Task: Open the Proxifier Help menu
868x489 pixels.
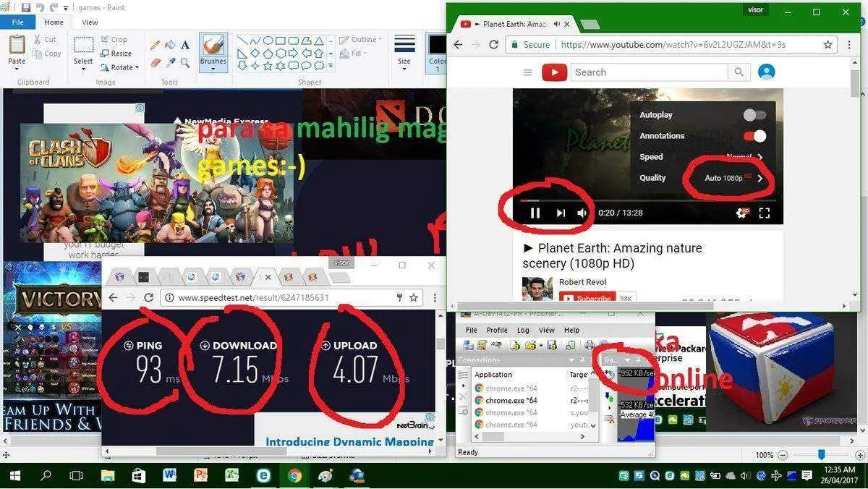Action: 571,330
